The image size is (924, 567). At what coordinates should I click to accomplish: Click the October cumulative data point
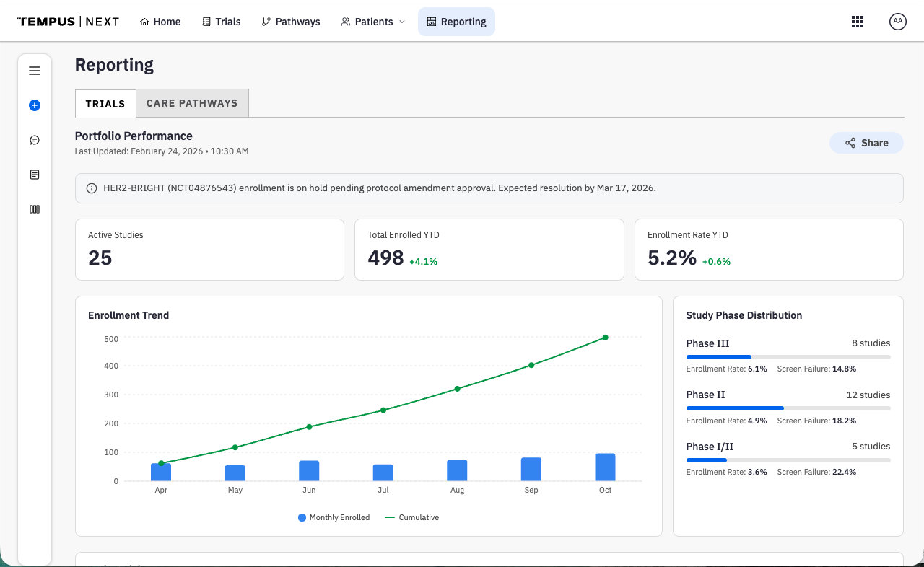pyautogui.click(x=605, y=338)
